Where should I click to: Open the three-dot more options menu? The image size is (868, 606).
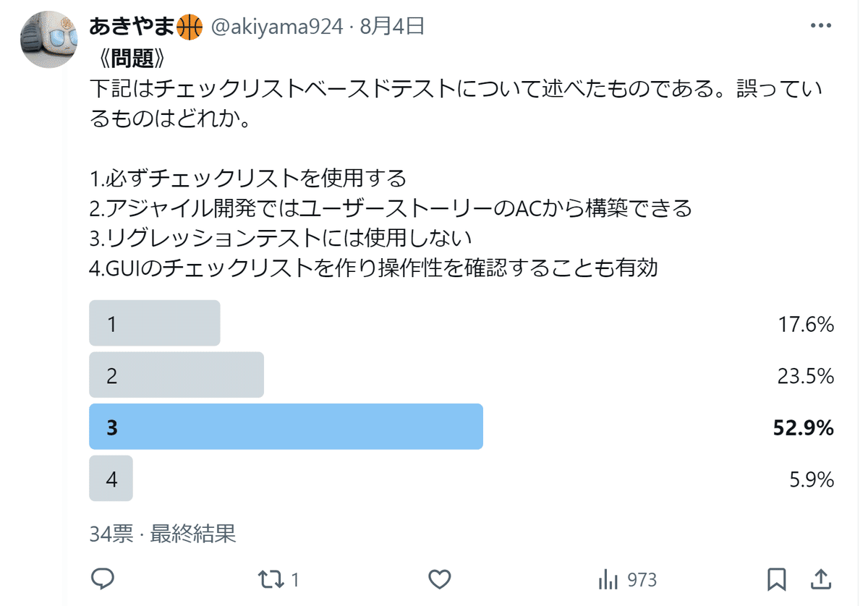click(x=820, y=27)
